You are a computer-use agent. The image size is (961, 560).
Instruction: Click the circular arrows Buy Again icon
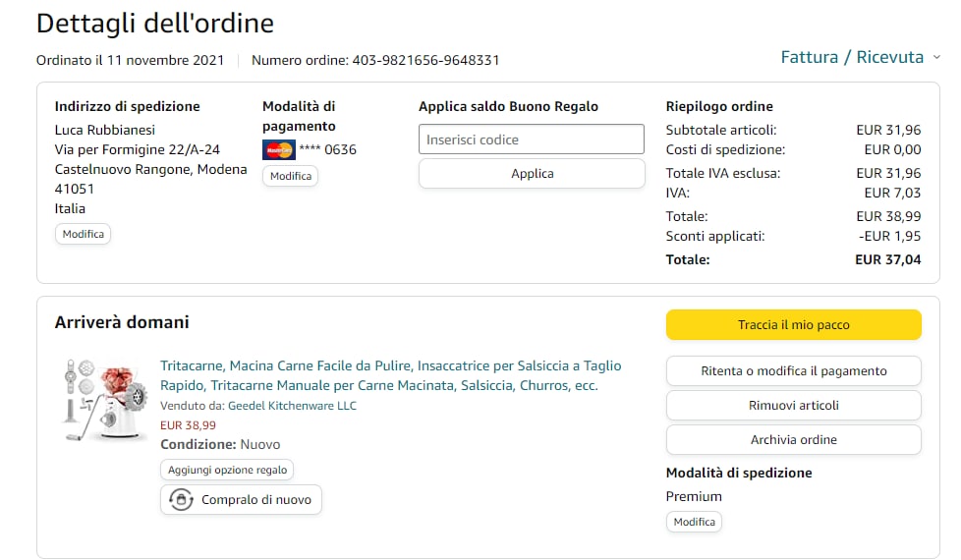click(181, 500)
